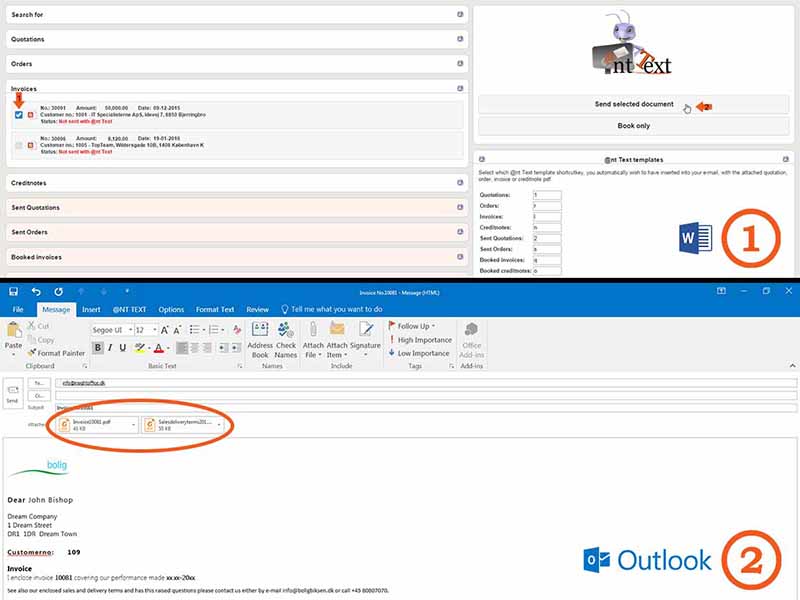
Task: Open the Signature dropdown
Action: pyautogui.click(x=365, y=340)
